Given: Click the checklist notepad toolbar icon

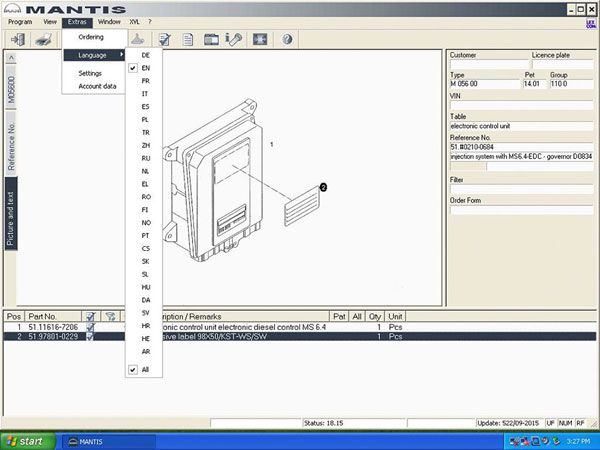Looking at the screenshot, I should tap(163, 39).
